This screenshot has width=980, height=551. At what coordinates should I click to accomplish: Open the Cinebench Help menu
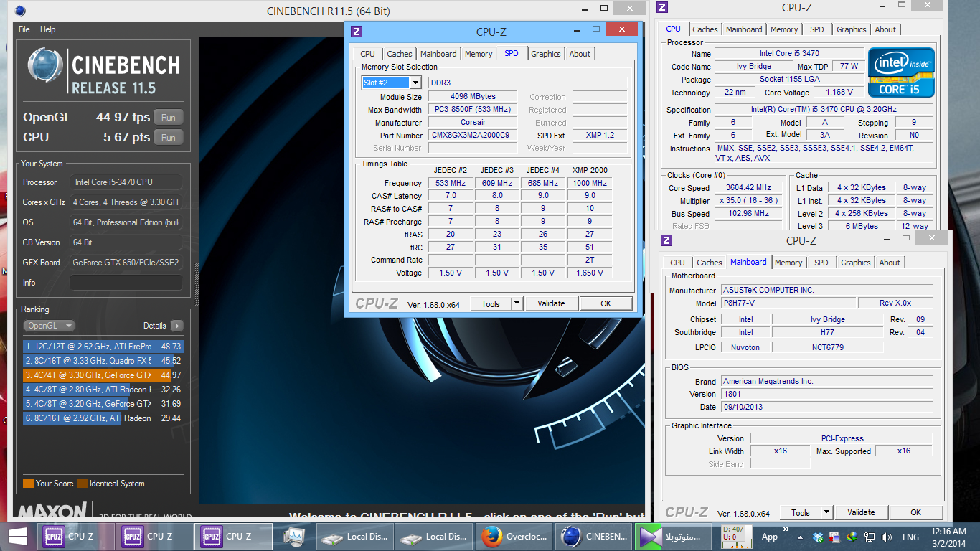tap(47, 29)
